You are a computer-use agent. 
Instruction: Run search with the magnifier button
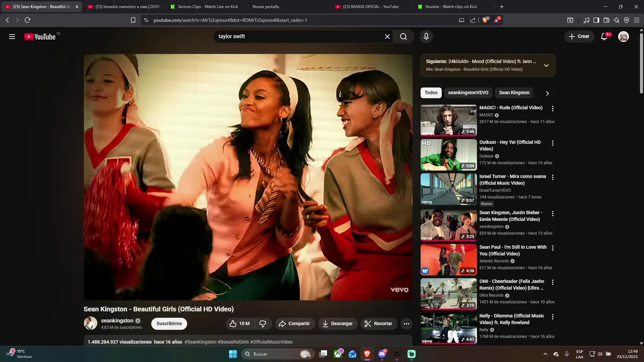click(x=404, y=36)
